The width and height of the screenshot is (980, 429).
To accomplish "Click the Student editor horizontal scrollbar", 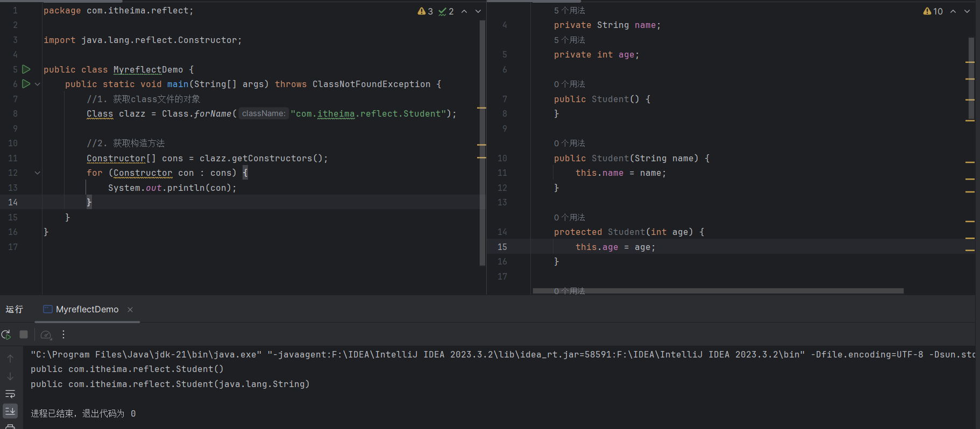I will pyautogui.click(x=718, y=291).
